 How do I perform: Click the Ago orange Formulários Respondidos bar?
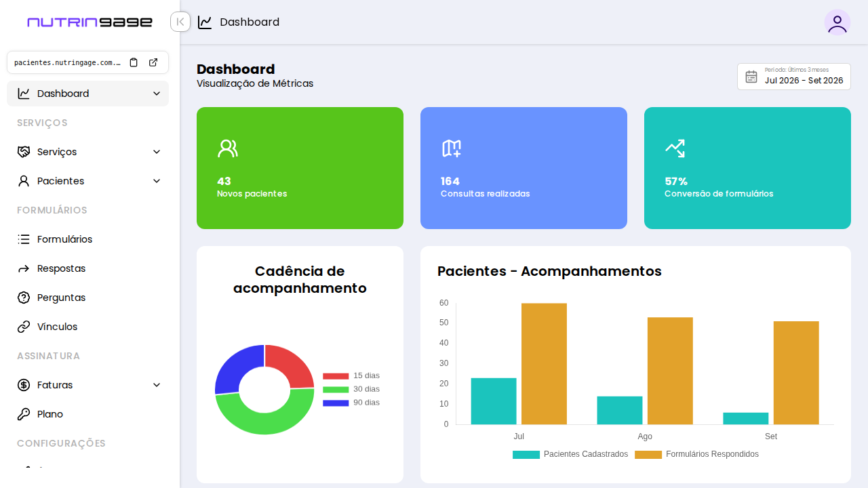pyautogui.click(x=670, y=371)
